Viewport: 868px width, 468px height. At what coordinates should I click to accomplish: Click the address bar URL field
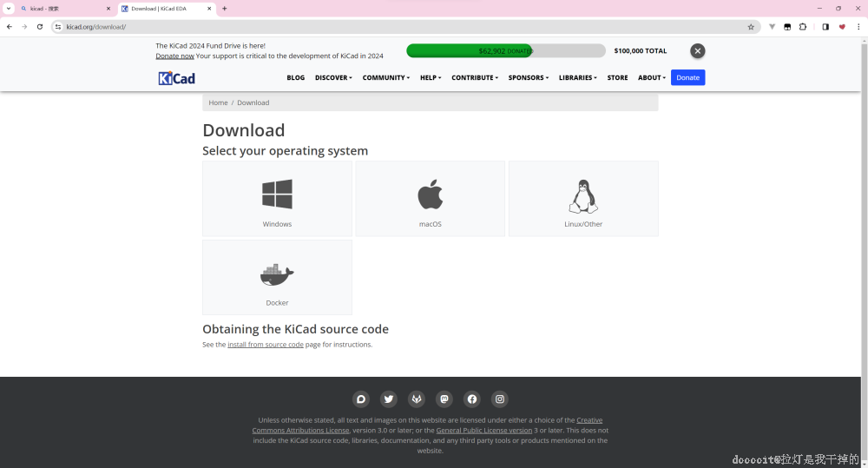pyautogui.click(x=404, y=27)
